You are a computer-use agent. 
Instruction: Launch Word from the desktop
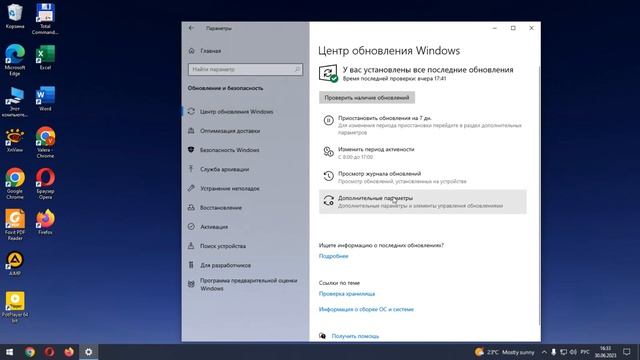45,98
